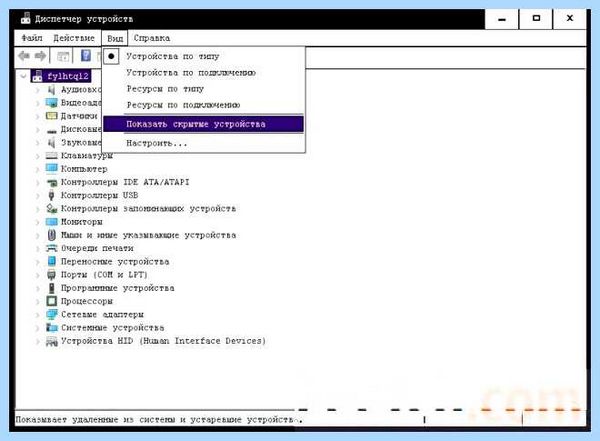Click the Программные устройства icon
The width and height of the screenshot is (600, 441).
(51, 288)
